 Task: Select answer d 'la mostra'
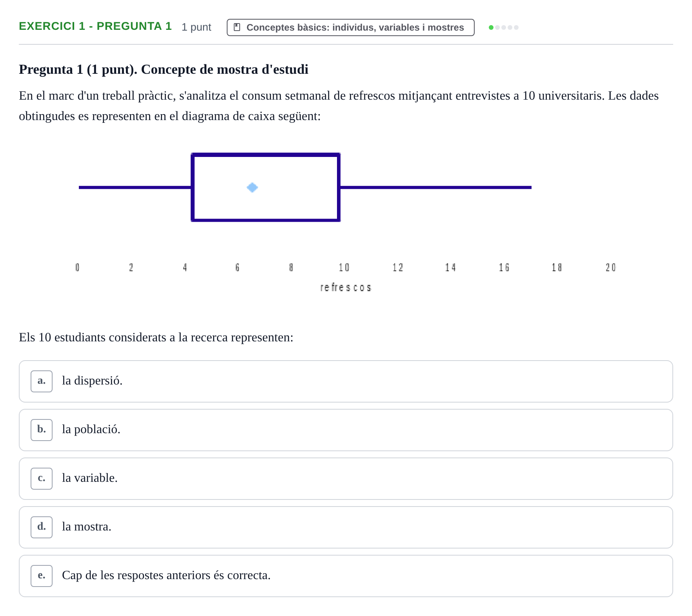pyautogui.click(x=346, y=527)
